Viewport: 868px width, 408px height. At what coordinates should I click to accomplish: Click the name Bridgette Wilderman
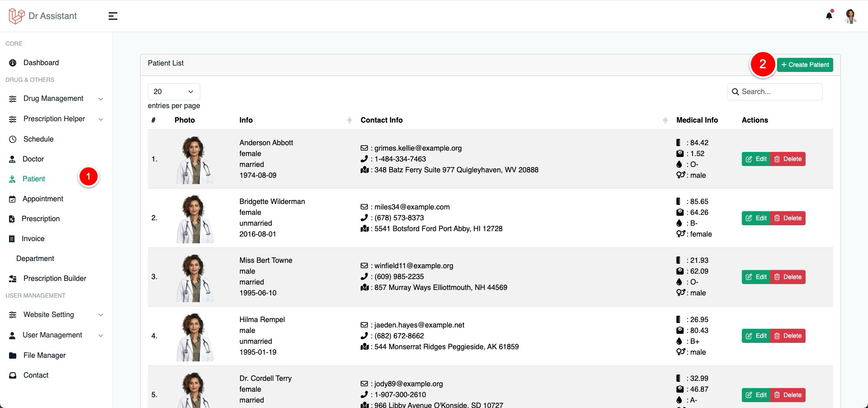click(x=272, y=202)
